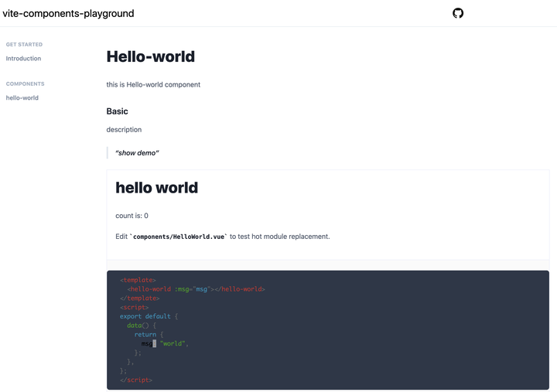The height and width of the screenshot is (392, 557).
Task: Click the Hello-world page heading
Action: [x=151, y=56]
